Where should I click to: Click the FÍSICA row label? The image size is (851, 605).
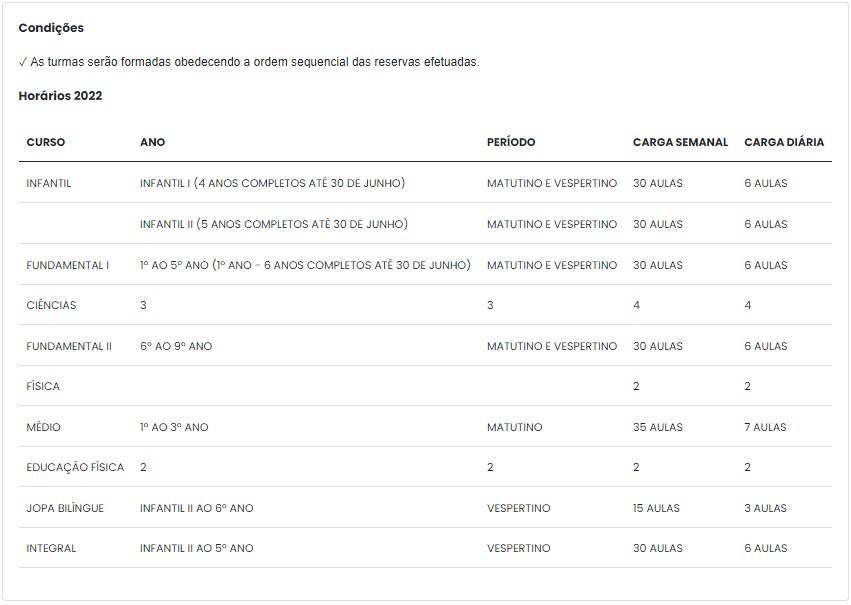coord(43,386)
